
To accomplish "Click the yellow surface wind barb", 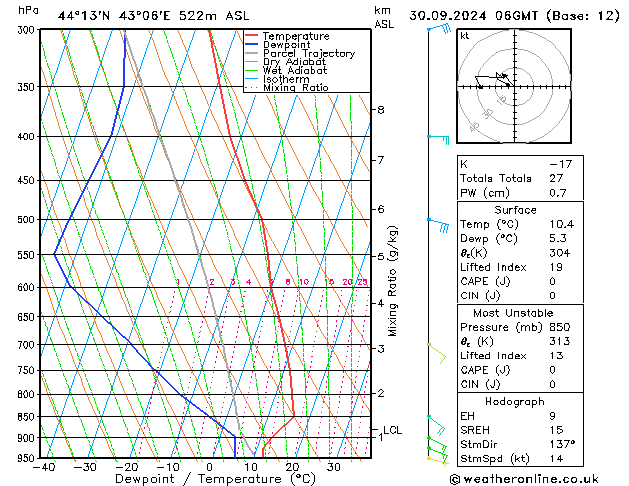I will pos(438,461).
